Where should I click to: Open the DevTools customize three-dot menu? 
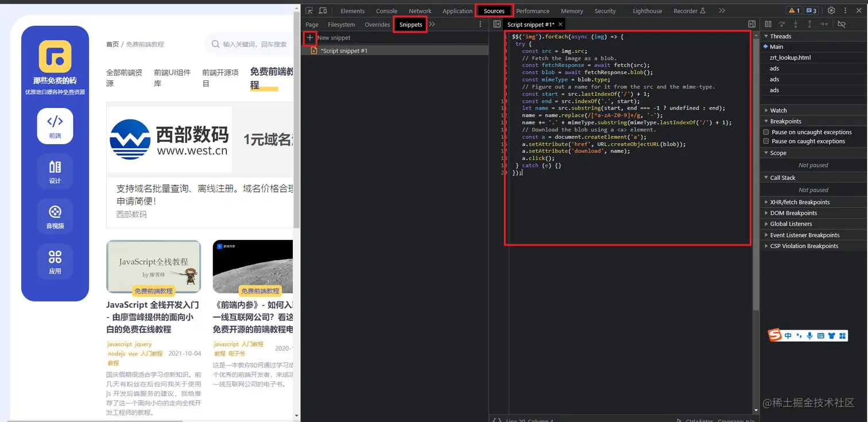(x=844, y=10)
